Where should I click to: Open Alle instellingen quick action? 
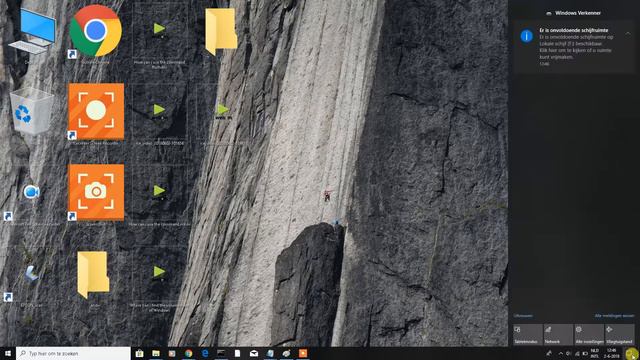[589, 334]
